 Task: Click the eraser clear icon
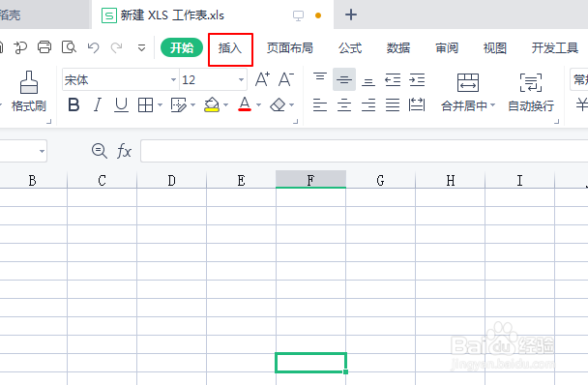tap(278, 105)
